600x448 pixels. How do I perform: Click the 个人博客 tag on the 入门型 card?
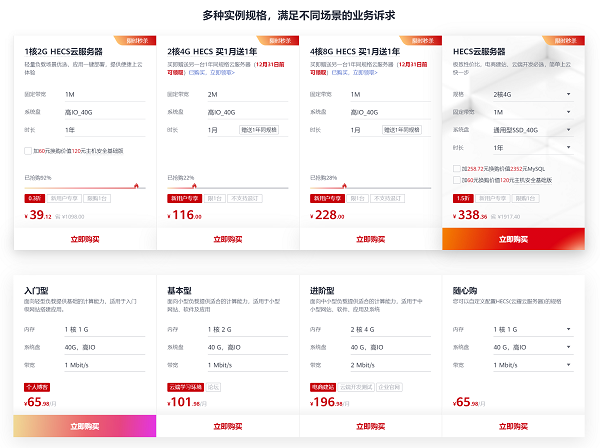click(x=37, y=387)
